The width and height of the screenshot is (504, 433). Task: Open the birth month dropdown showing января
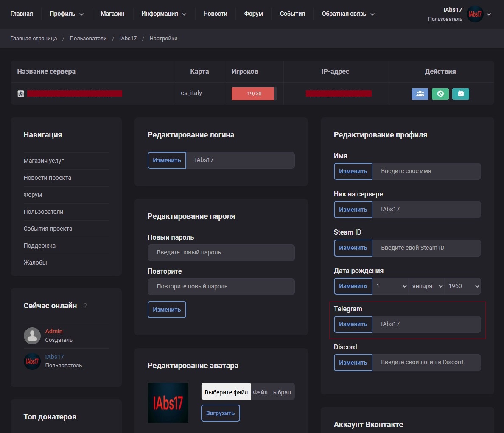(426, 286)
